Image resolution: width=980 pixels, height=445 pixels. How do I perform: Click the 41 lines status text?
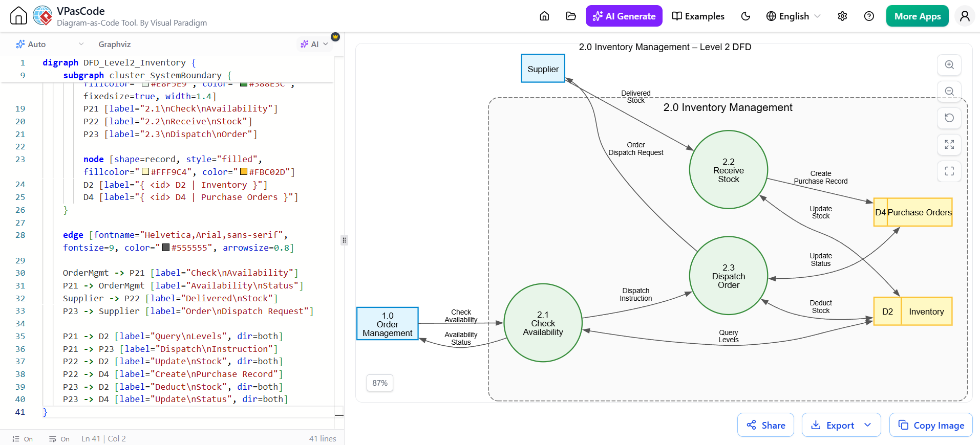[323, 439]
